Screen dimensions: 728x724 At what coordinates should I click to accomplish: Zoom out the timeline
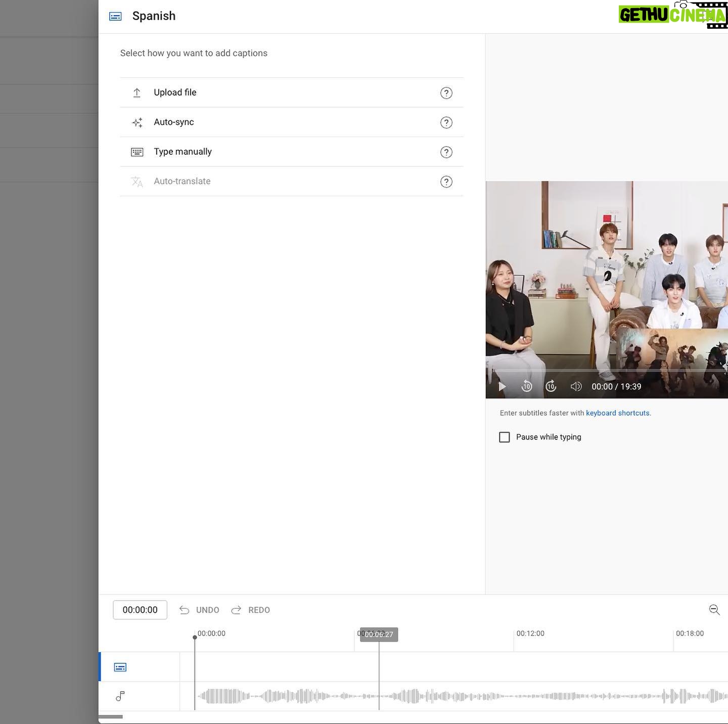click(x=714, y=610)
